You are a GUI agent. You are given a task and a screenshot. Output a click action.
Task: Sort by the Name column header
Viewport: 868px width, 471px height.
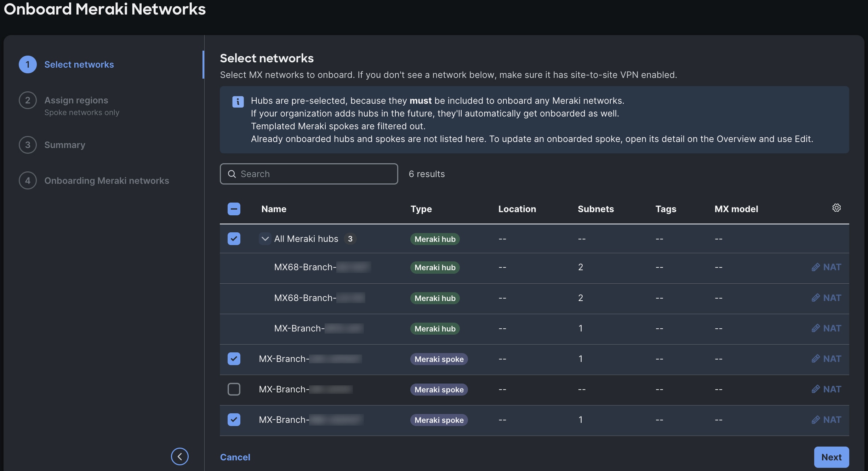tap(274, 209)
